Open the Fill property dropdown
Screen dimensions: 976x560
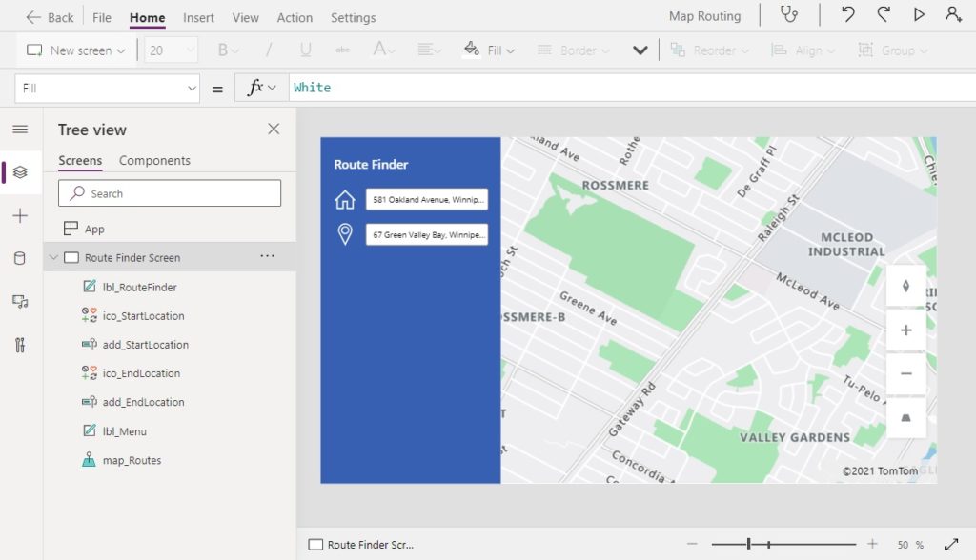(x=107, y=89)
